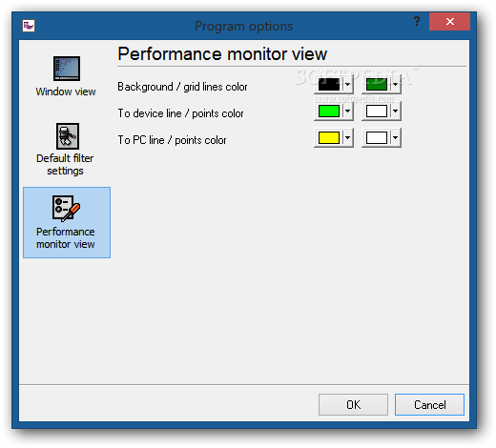The width and height of the screenshot is (496, 448).
Task: Click the 'Background / grid lines color' label
Action: click(x=182, y=87)
